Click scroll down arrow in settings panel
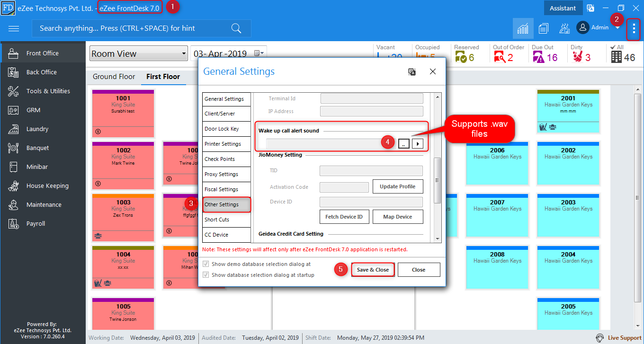This screenshot has width=644, height=344. click(438, 239)
